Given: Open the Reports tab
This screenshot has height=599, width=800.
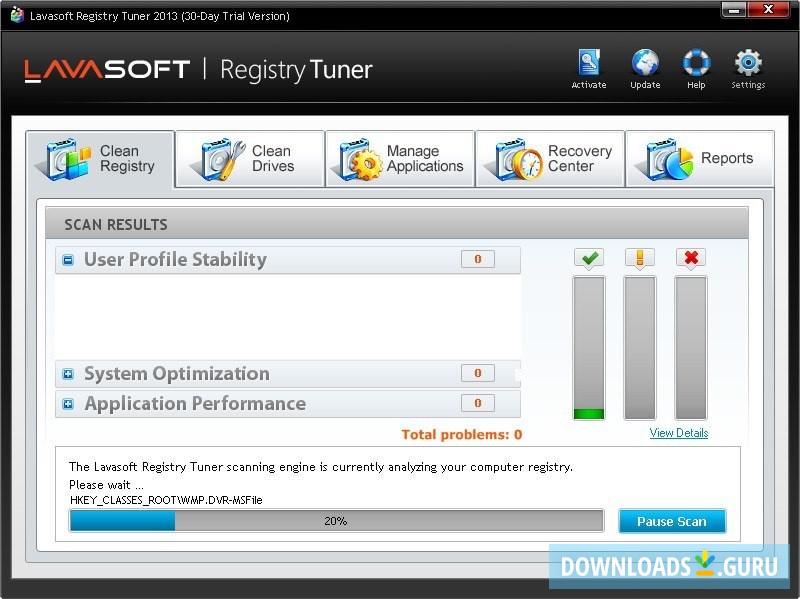Looking at the screenshot, I should (700, 158).
